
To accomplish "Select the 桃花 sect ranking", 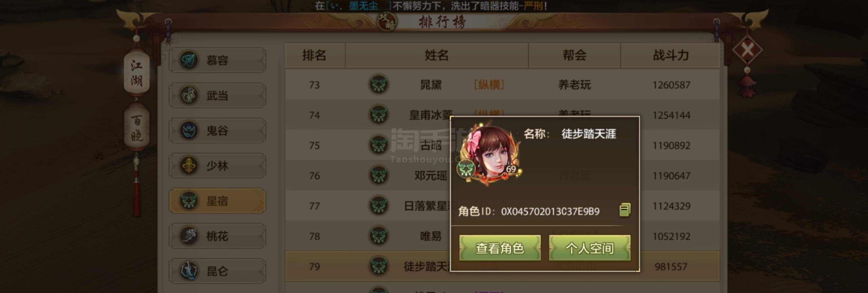I will coord(217,236).
